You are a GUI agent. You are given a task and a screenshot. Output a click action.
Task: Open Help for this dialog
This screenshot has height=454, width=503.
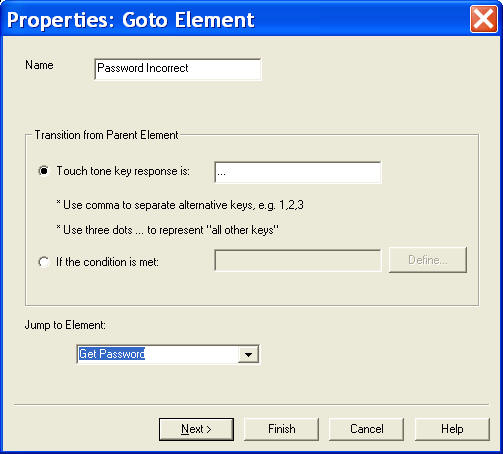pyautogui.click(x=452, y=429)
